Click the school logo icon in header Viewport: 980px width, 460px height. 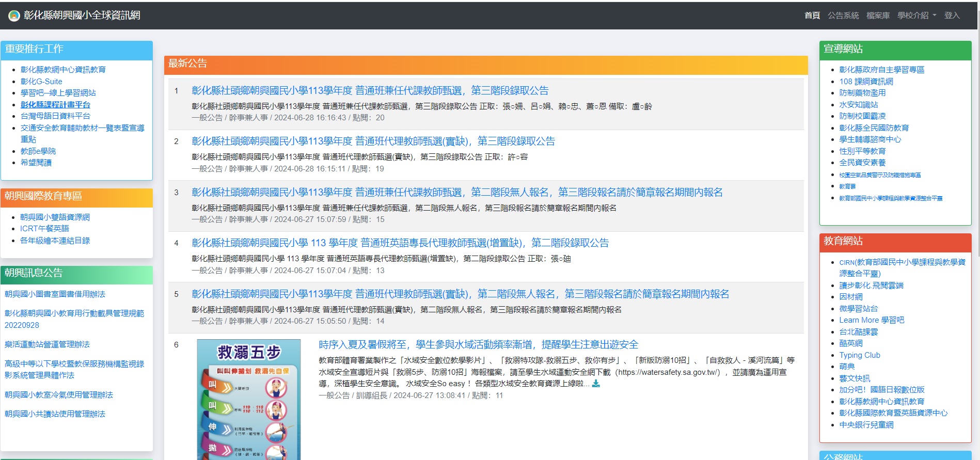coord(14,15)
